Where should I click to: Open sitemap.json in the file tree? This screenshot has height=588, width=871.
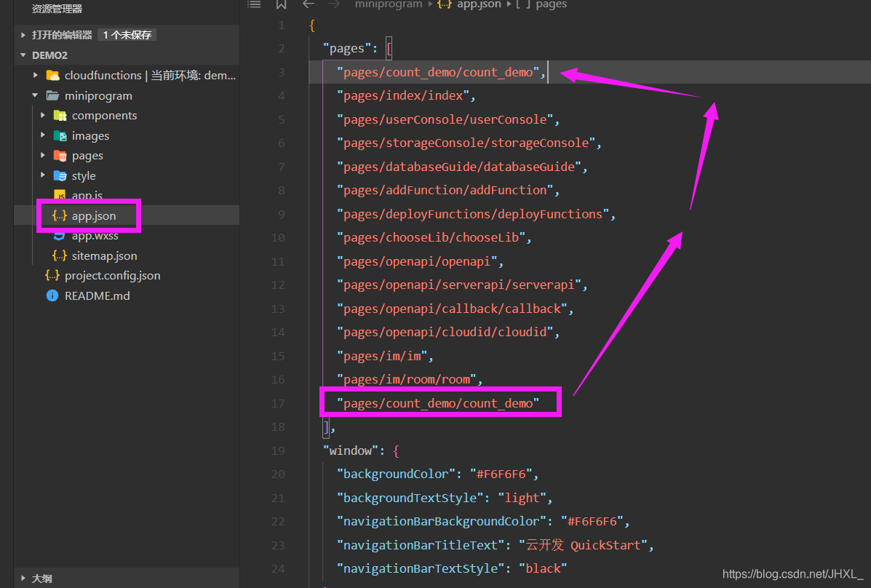tap(105, 255)
